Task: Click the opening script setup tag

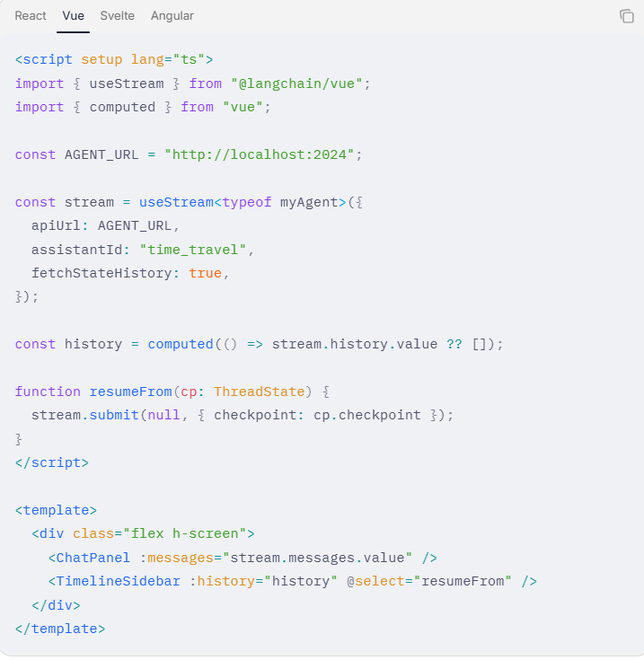Action: pyautogui.click(x=114, y=60)
